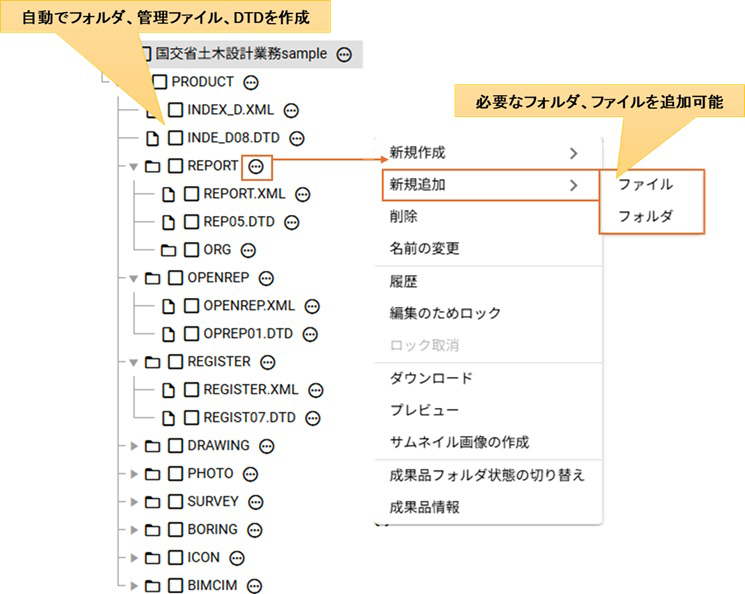This screenshot has height=594, width=745.
Task: Click the more-options icon next to DRAWING
Action: click(268, 446)
